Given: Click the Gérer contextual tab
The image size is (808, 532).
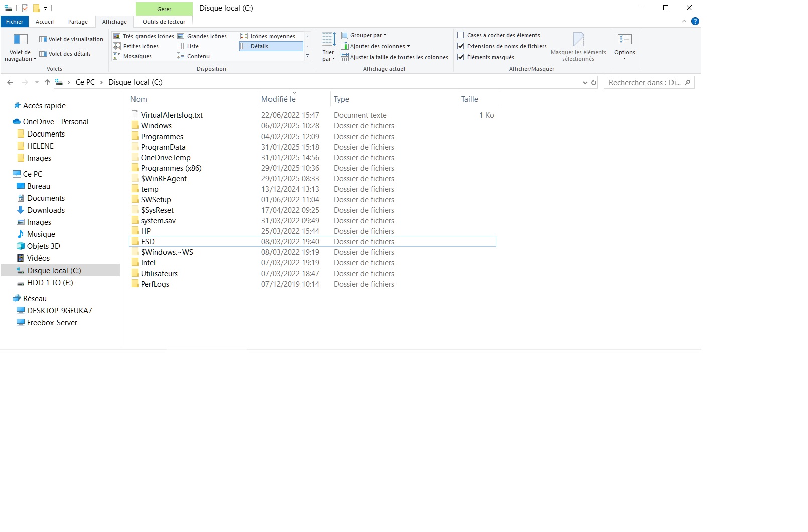Looking at the screenshot, I should pyautogui.click(x=164, y=9).
